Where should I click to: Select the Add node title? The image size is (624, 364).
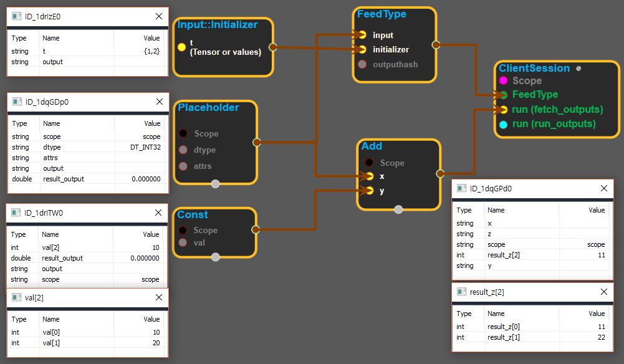[372, 146]
